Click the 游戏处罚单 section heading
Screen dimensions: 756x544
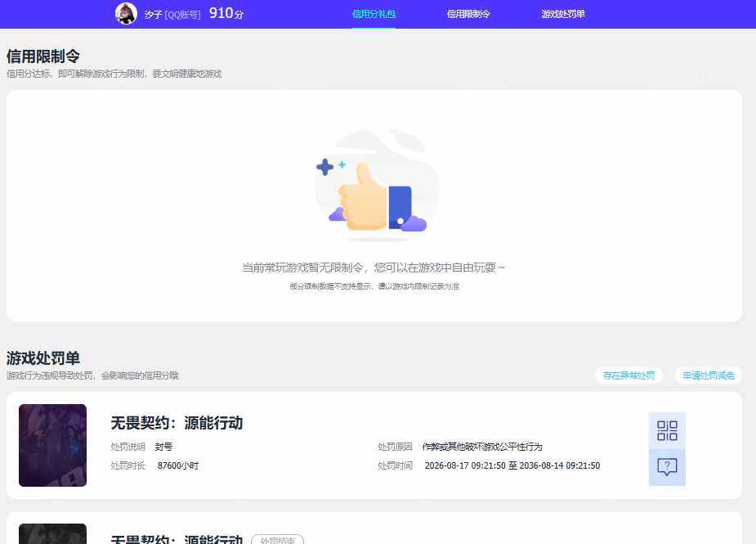[x=43, y=358]
